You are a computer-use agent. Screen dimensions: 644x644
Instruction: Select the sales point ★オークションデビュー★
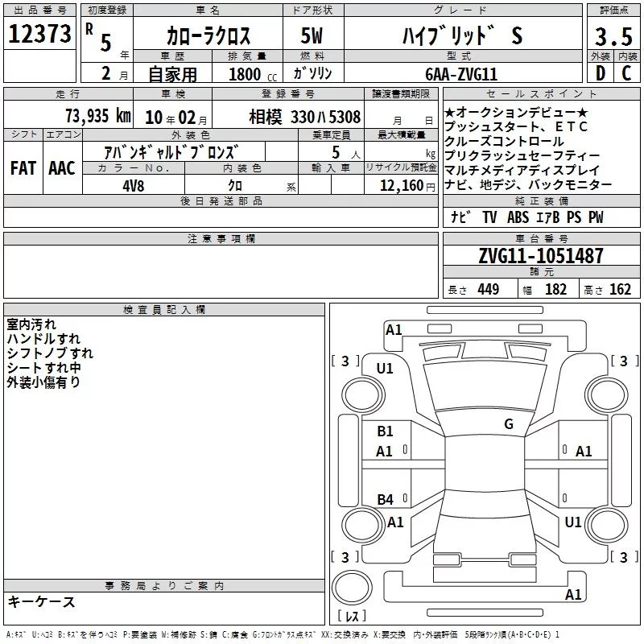pos(516,112)
